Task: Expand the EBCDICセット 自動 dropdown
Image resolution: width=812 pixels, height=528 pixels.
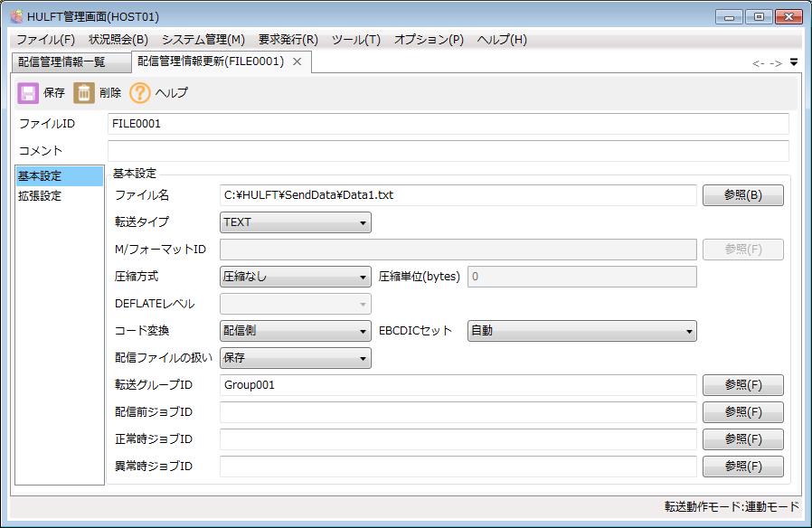Action: coord(582,331)
